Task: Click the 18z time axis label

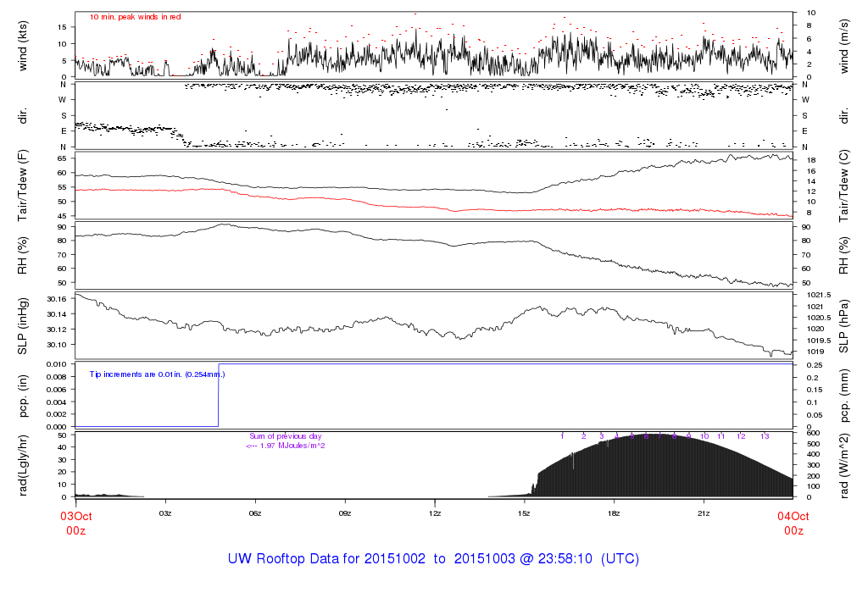Action: 614,513
